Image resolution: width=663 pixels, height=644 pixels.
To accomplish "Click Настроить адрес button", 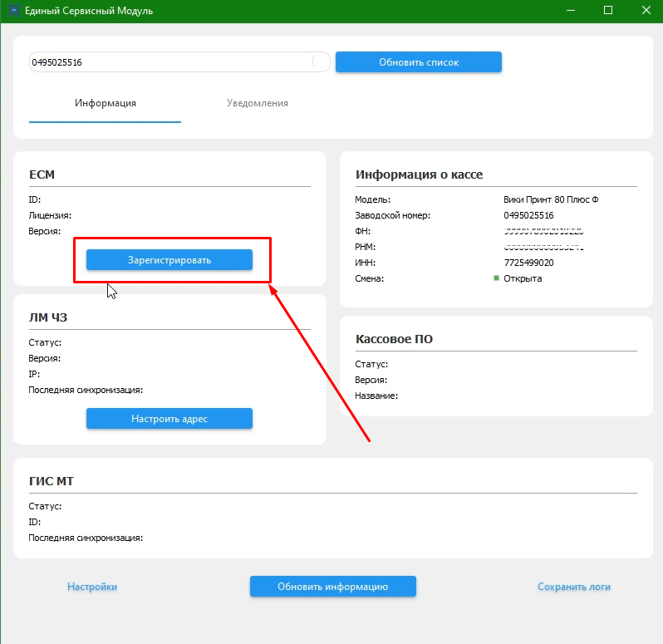I will point(169,418).
